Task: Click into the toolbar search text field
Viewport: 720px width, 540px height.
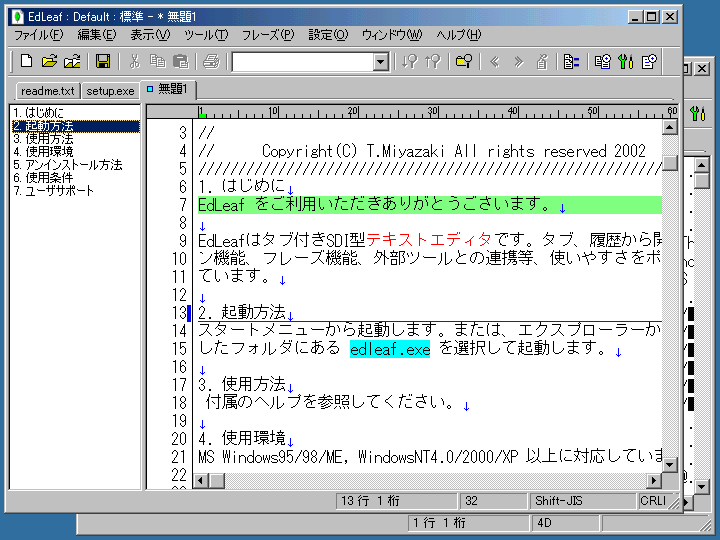Action: 303,62
